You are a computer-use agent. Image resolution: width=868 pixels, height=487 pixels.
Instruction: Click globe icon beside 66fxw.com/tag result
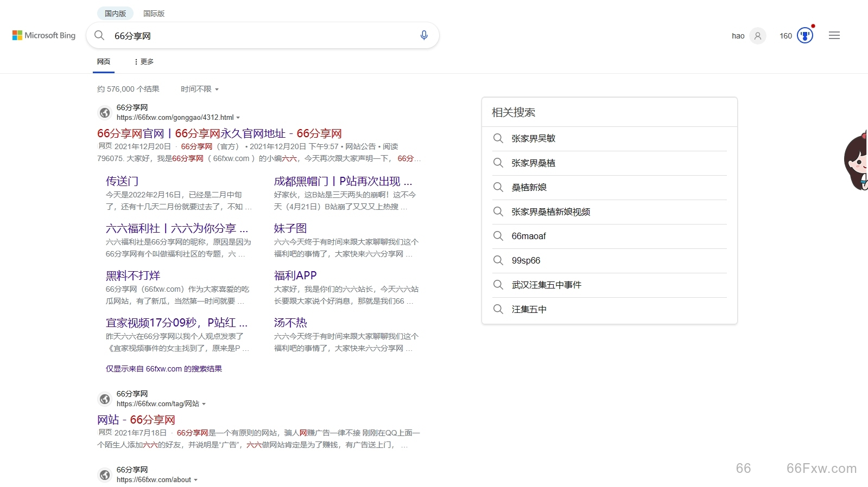[x=105, y=399]
